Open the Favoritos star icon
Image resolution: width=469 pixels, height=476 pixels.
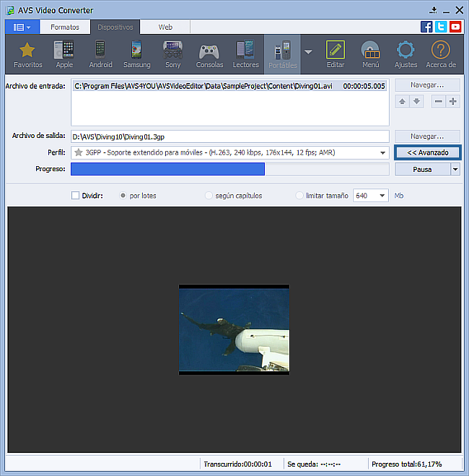[x=27, y=51]
